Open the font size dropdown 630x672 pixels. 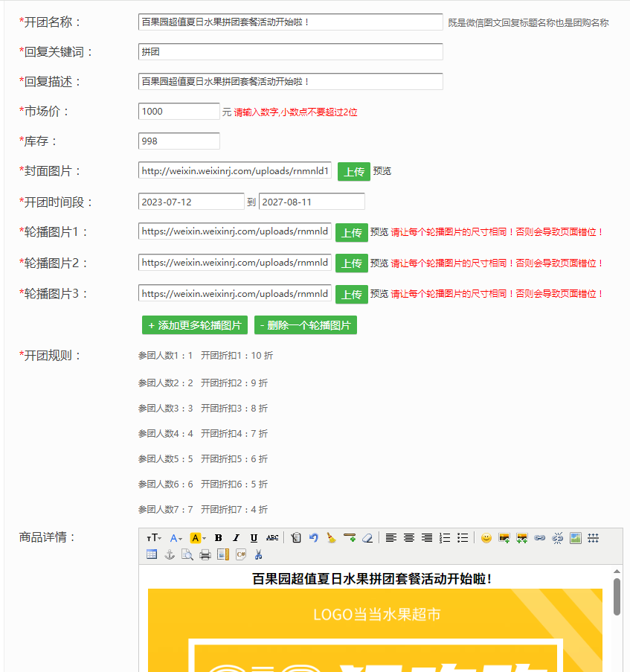154,538
